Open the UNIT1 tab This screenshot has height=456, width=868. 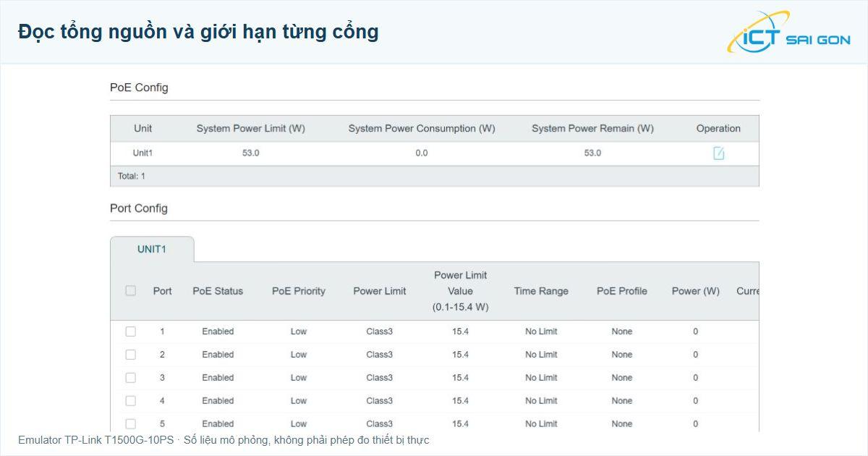tap(152, 249)
